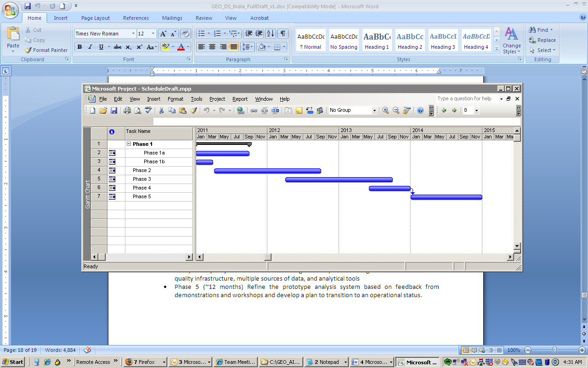Viewport: 588px width, 368px height.
Task: Click Grow Font icon in Word
Action: (163, 34)
